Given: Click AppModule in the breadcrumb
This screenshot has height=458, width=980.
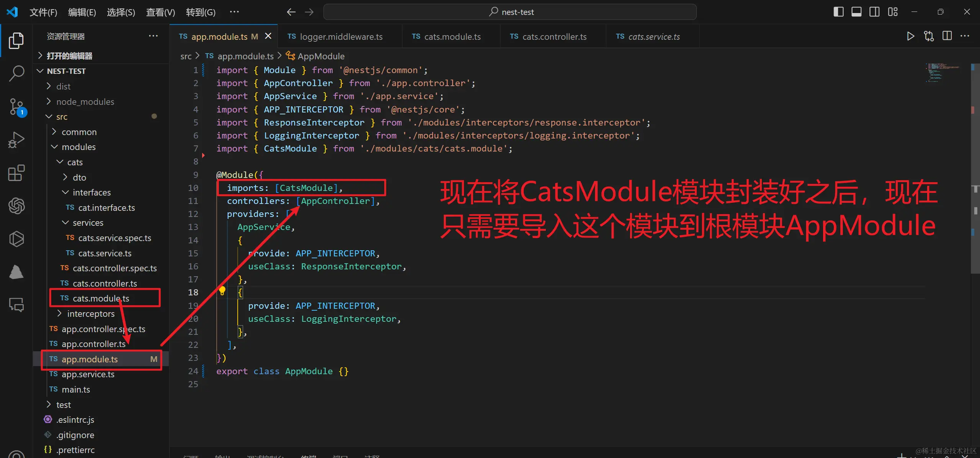Looking at the screenshot, I should click(x=321, y=56).
